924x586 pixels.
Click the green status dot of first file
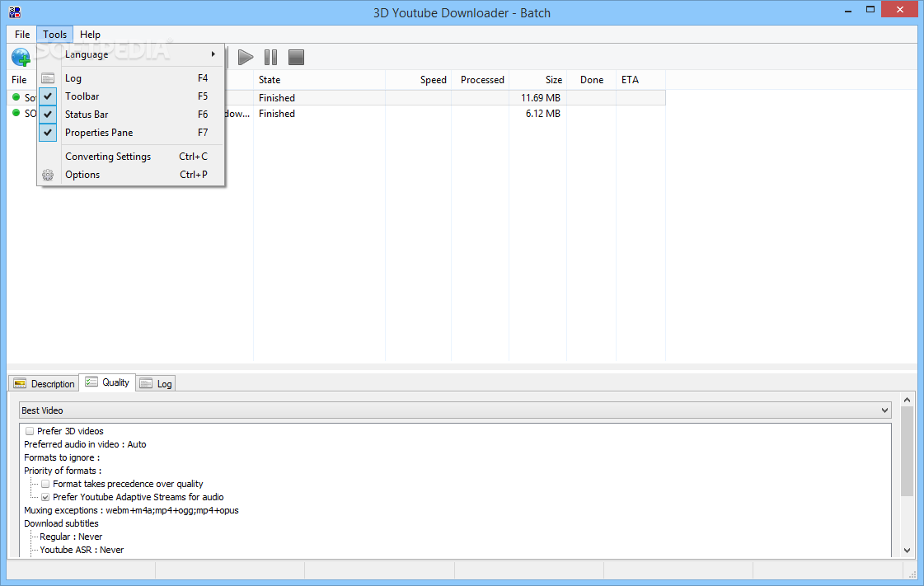point(16,97)
